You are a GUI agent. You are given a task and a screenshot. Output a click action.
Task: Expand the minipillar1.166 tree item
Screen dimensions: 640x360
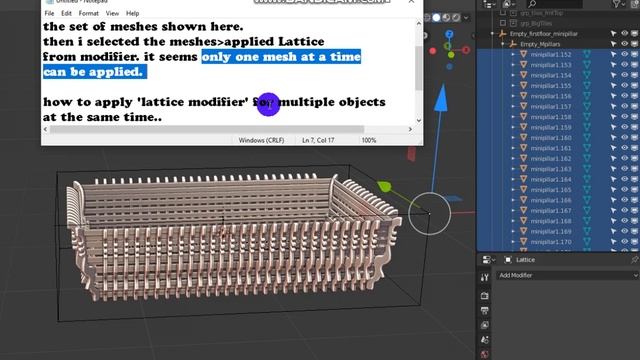coord(513,200)
